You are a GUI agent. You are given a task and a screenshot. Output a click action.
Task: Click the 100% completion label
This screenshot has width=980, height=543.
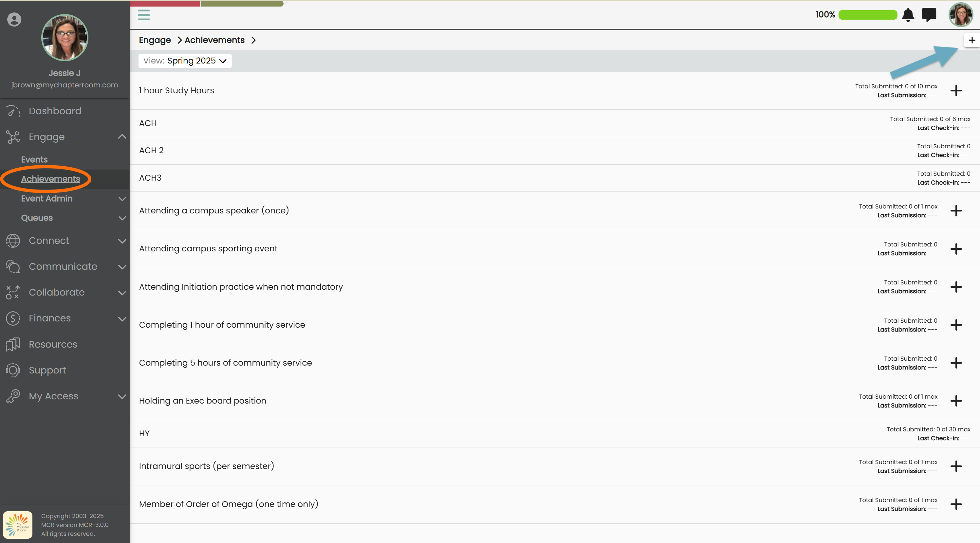tap(825, 15)
